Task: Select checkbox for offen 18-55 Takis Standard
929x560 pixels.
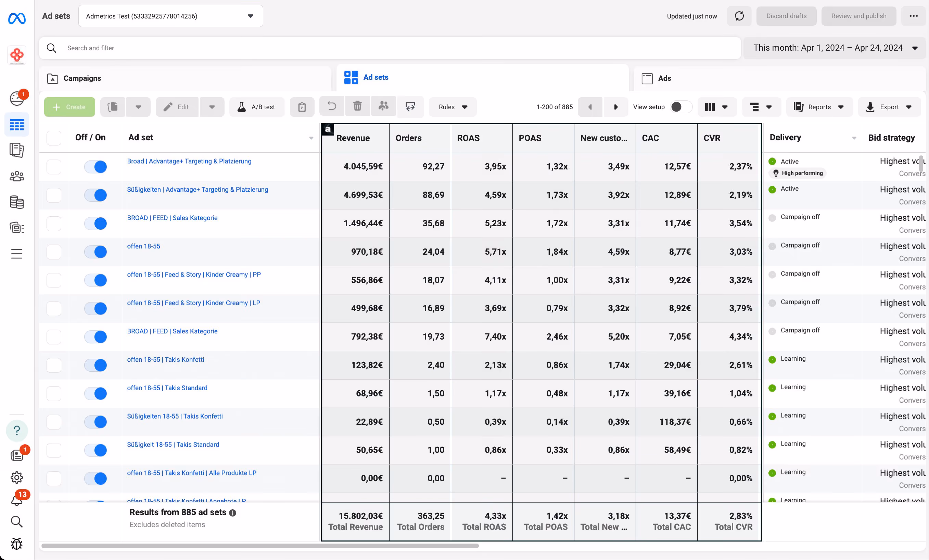Action: pos(54,393)
